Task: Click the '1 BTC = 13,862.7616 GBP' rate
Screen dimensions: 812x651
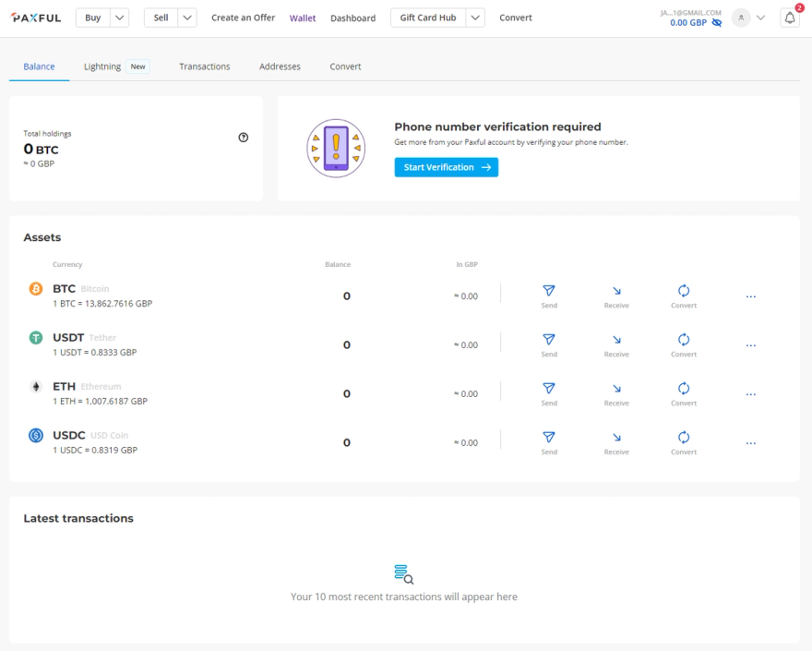Action: point(102,304)
